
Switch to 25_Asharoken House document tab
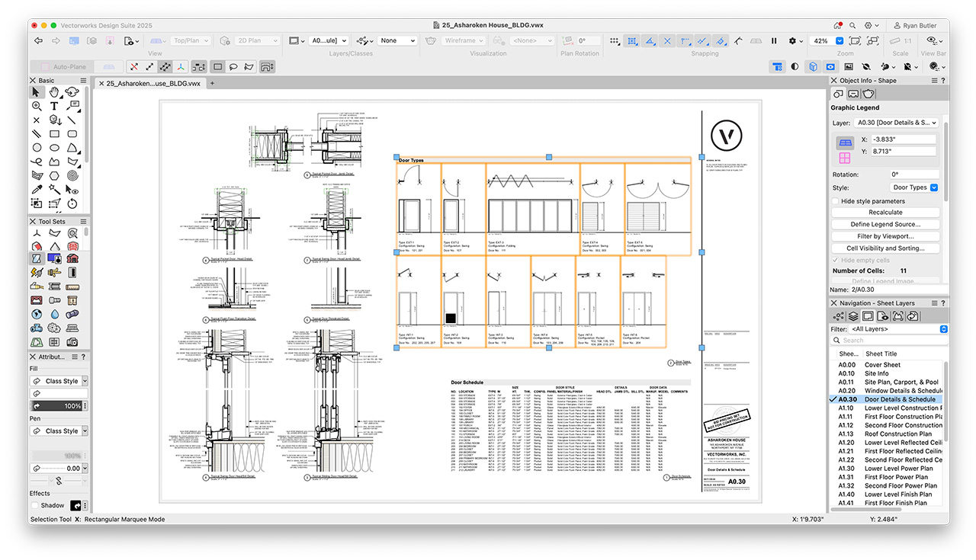click(152, 83)
